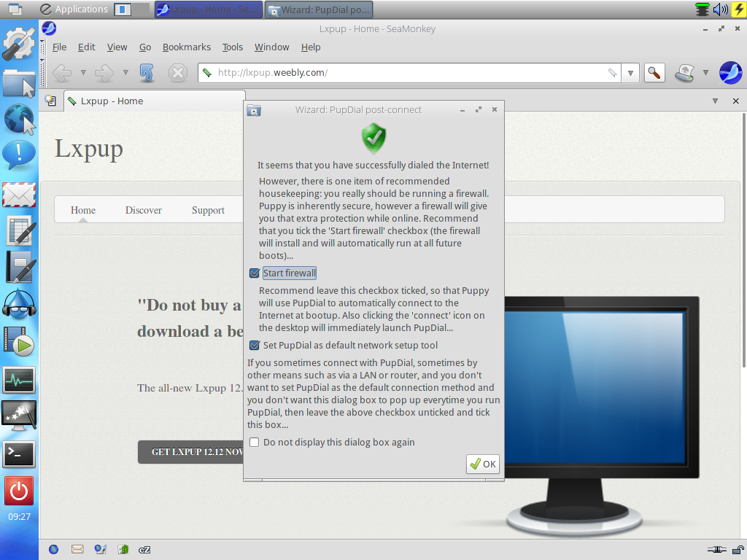Stop loading the page

(x=178, y=73)
